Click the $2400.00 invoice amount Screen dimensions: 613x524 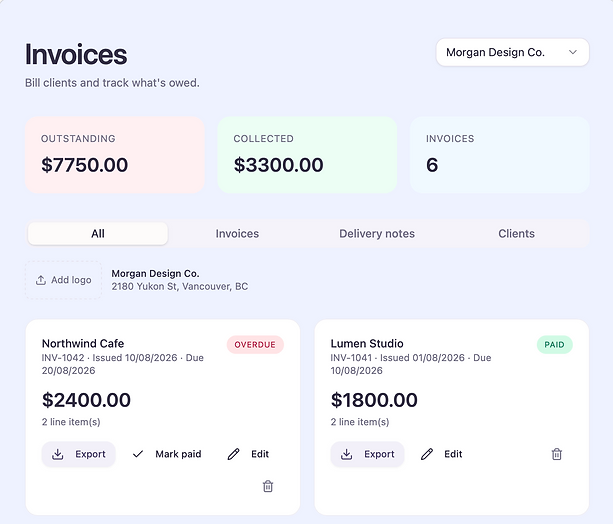coord(86,400)
